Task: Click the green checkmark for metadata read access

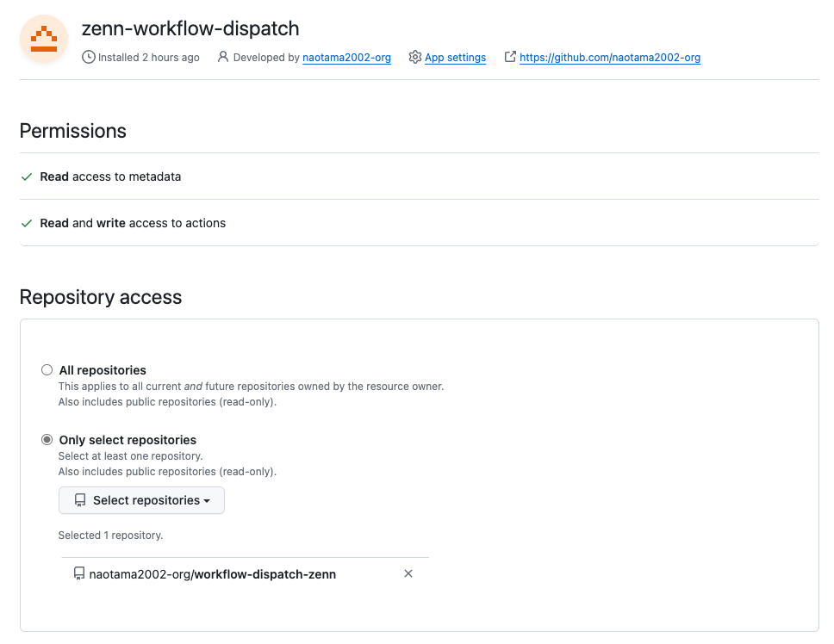Action: point(27,177)
